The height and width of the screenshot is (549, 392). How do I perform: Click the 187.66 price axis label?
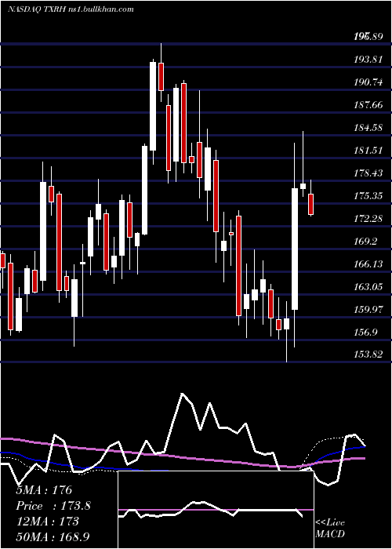click(368, 105)
